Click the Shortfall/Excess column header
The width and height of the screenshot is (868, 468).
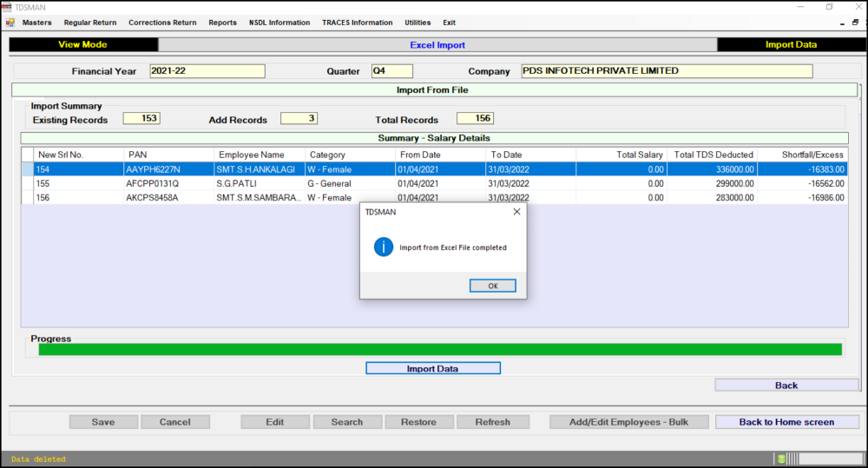(x=803, y=155)
